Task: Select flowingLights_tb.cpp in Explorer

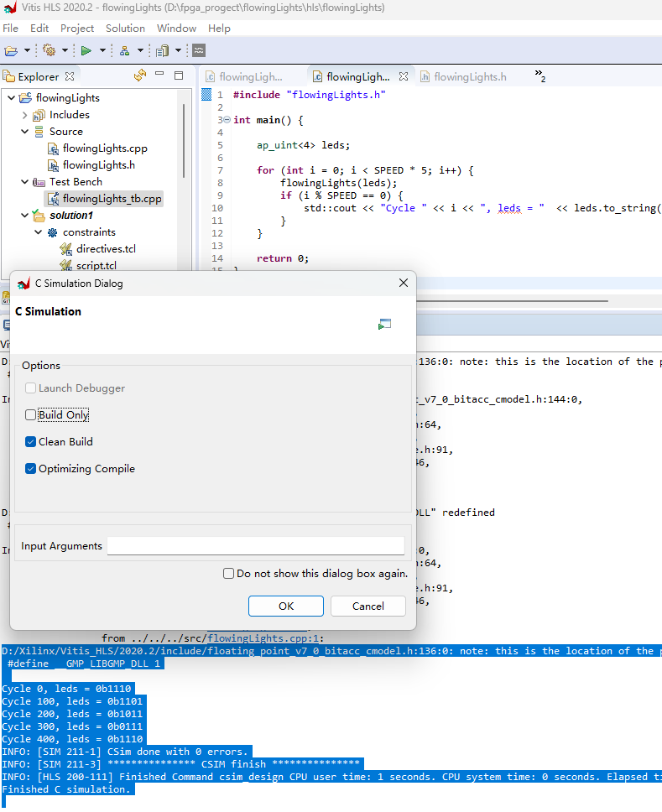Action: pyautogui.click(x=112, y=198)
